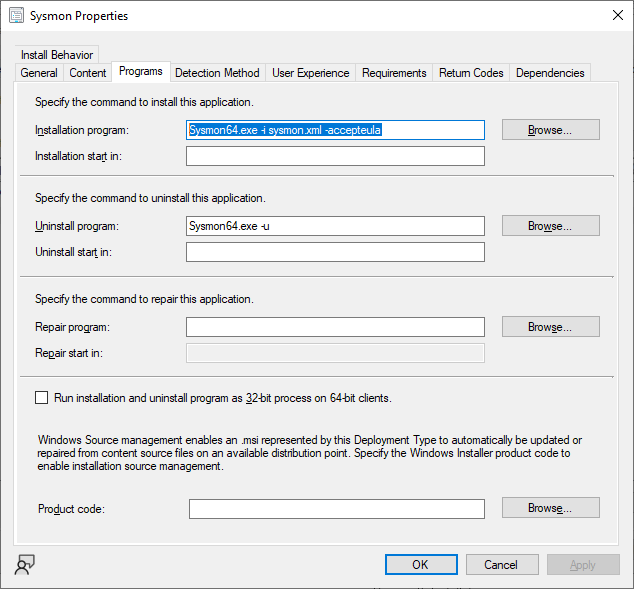The width and height of the screenshot is (634, 589).
Task: Click the 'Uninstall start in:' label
Action: point(73,252)
